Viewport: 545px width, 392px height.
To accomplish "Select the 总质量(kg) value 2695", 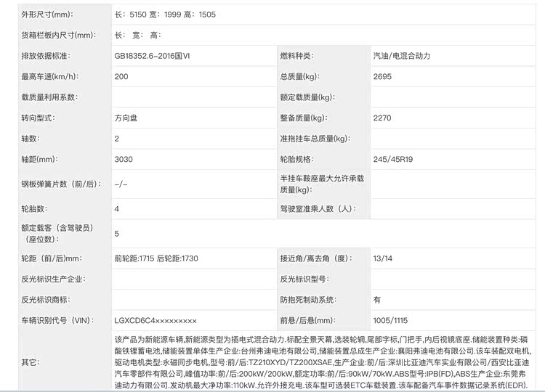I will (x=382, y=76).
